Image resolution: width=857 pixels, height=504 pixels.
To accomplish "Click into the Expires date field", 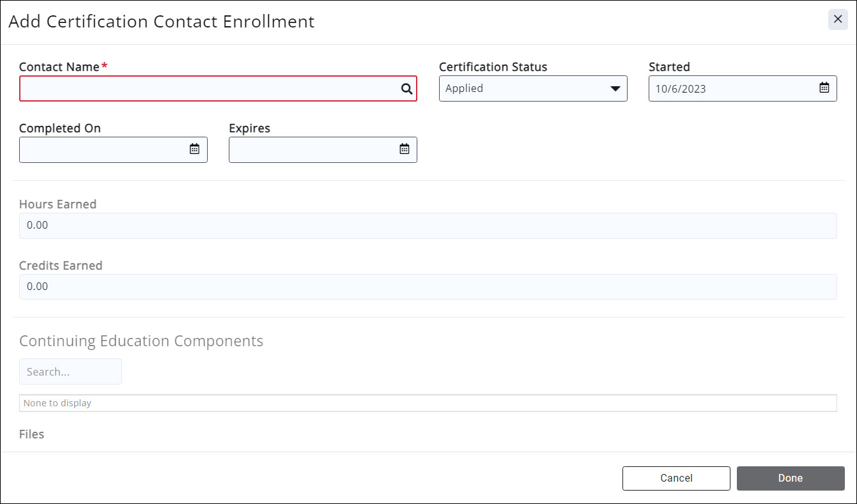I will 312,149.
